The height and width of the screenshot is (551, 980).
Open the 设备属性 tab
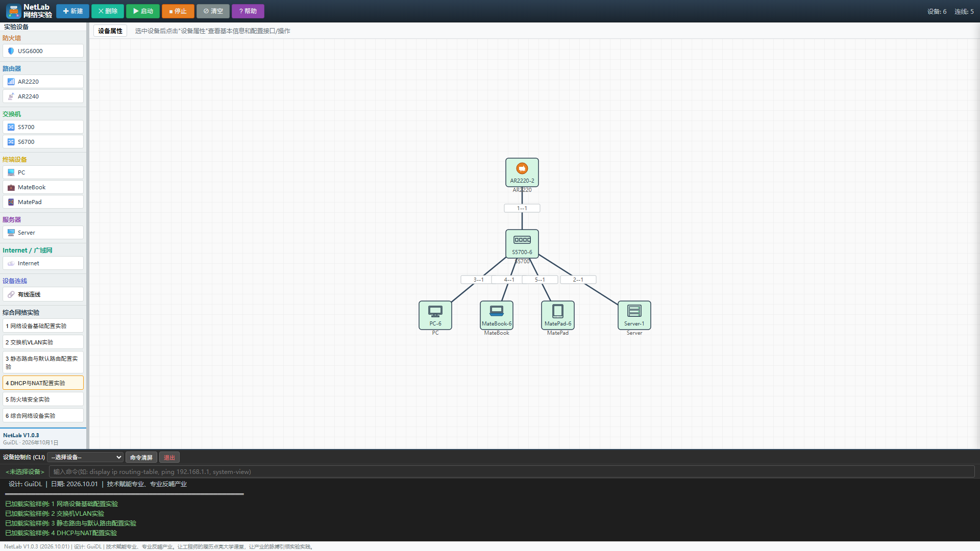click(110, 31)
